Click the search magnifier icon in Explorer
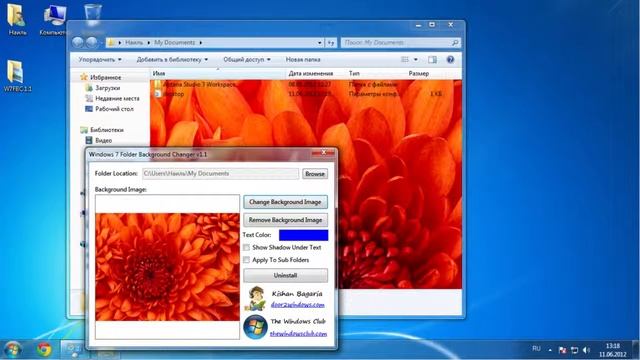This screenshot has width=640, height=360. coord(455,42)
